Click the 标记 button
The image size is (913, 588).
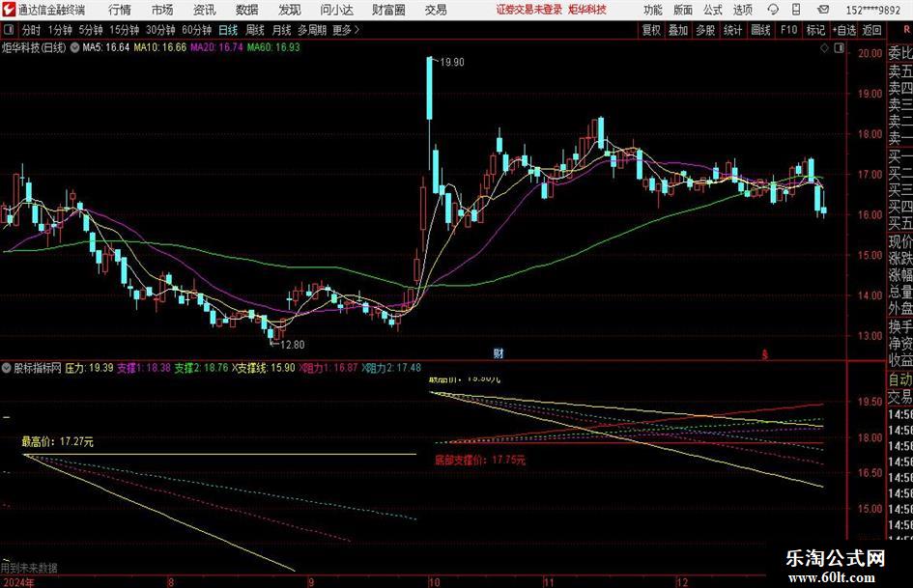[x=815, y=30]
